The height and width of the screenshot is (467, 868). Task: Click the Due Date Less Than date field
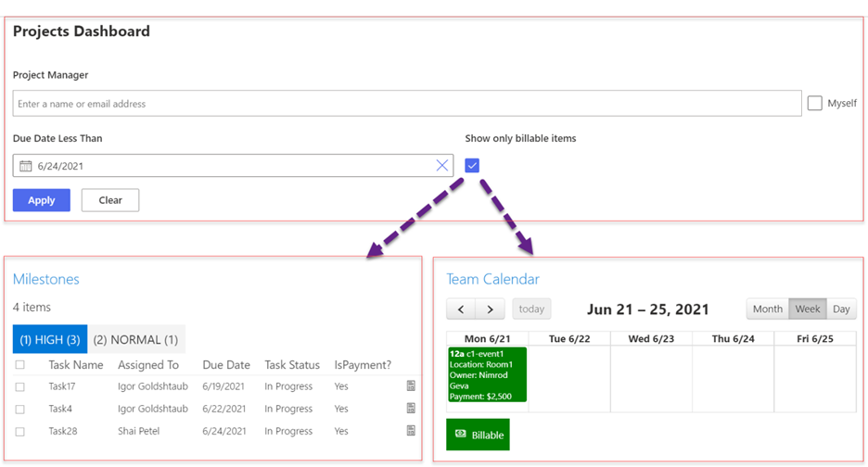point(233,166)
